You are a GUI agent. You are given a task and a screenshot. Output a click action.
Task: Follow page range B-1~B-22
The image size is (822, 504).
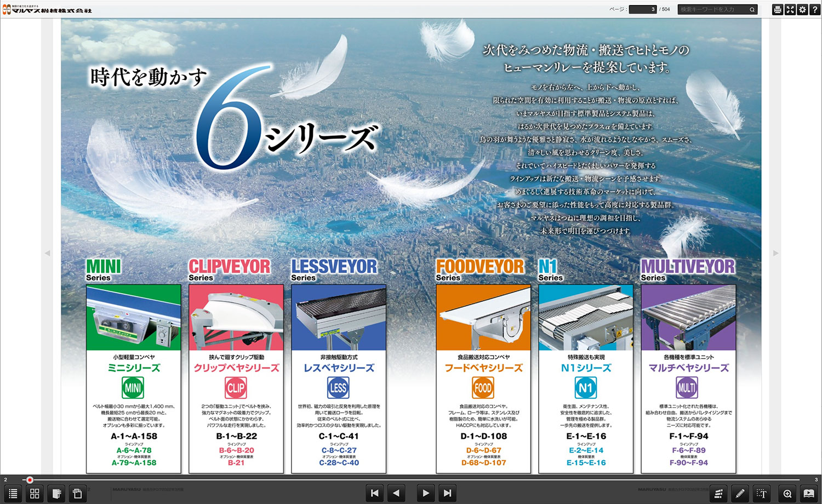(x=236, y=436)
